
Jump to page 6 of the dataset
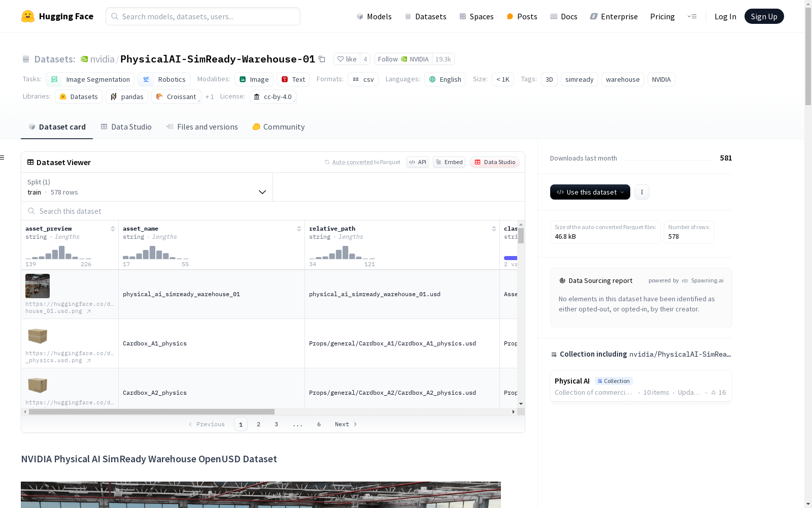pos(319,424)
